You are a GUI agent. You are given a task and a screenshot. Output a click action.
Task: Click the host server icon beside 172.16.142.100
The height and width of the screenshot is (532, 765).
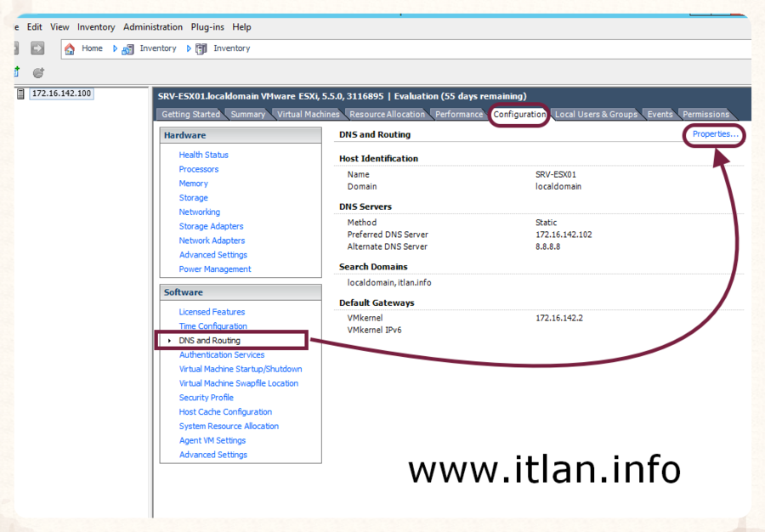20,93
